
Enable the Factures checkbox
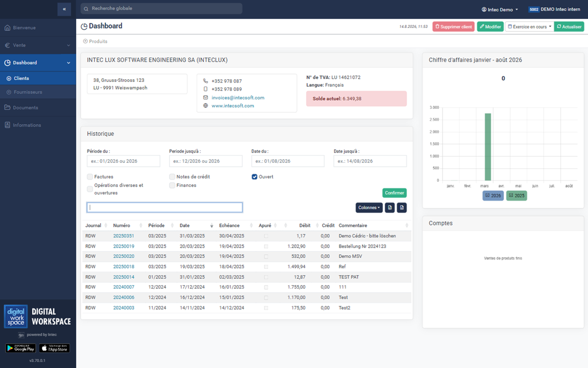(x=90, y=177)
